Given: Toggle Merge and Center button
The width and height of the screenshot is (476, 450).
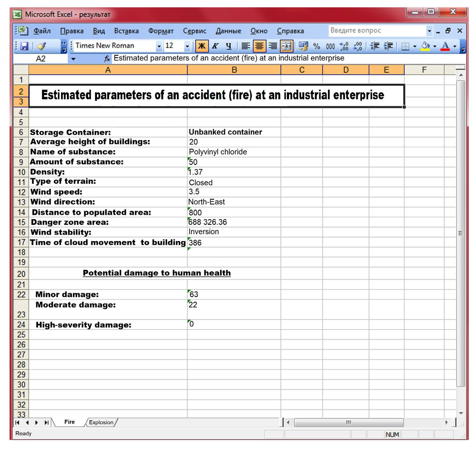Looking at the screenshot, I should point(286,46).
